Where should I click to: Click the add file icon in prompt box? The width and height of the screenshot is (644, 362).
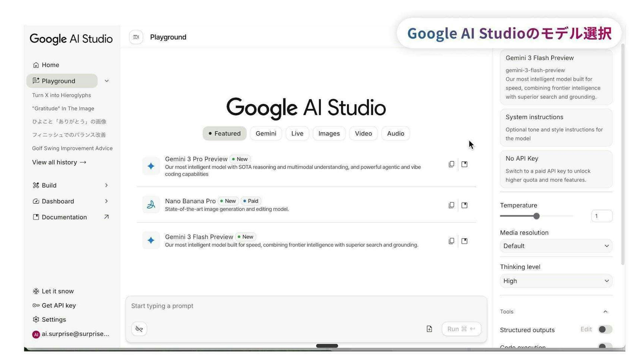pos(429,329)
